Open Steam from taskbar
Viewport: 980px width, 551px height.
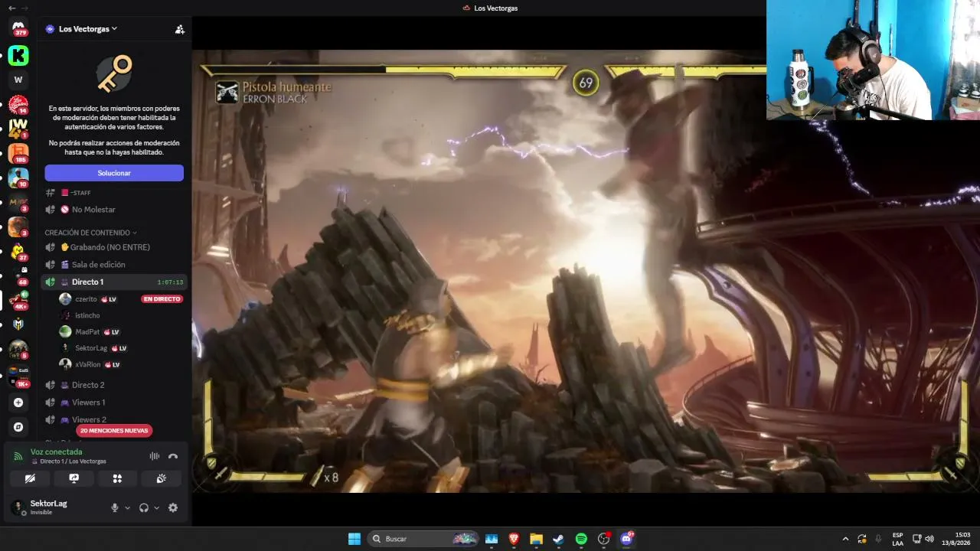pos(559,539)
